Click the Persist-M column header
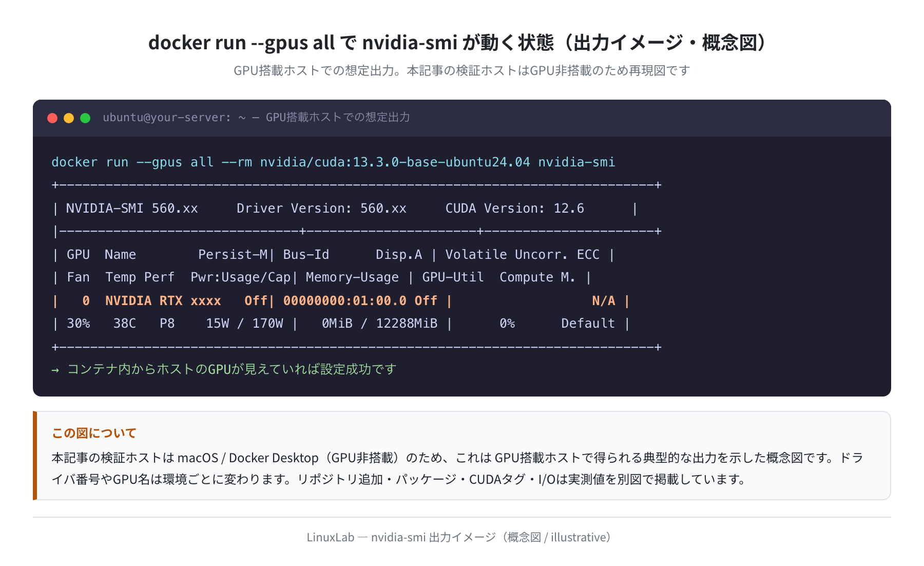Viewport: 924px width, 566px height. [x=233, y=255]
